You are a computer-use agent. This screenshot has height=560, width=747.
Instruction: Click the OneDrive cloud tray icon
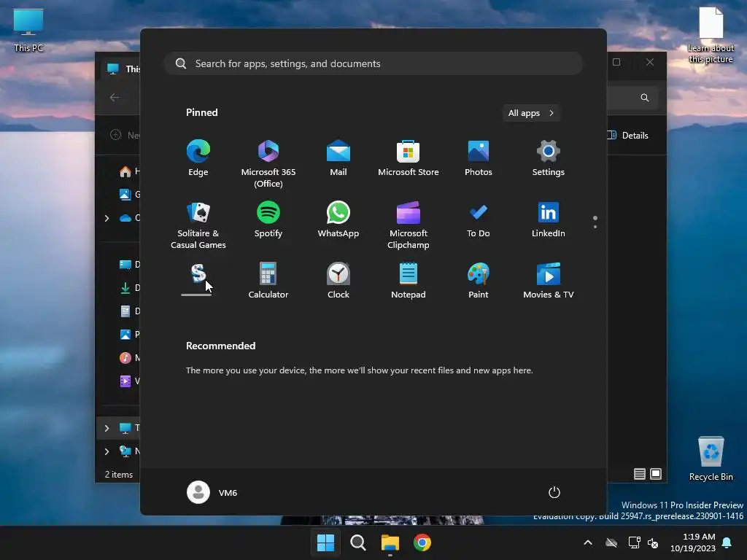pyautogui.click(x=611, y=542)
